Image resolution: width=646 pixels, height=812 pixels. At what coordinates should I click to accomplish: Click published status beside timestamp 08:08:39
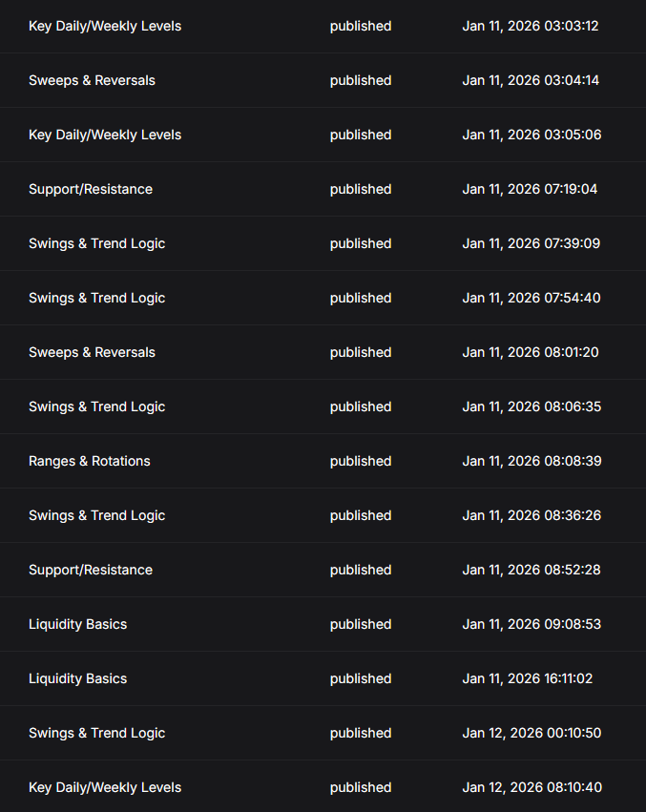pos(361,461)
